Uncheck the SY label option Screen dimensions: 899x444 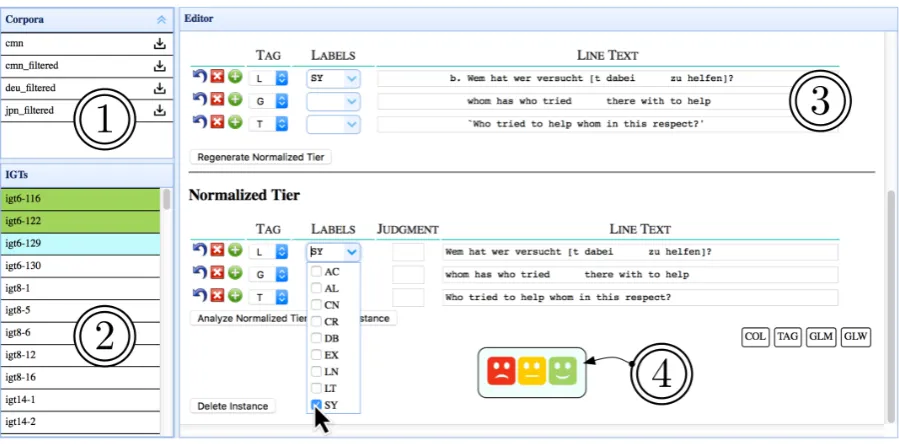coord(316,405)
